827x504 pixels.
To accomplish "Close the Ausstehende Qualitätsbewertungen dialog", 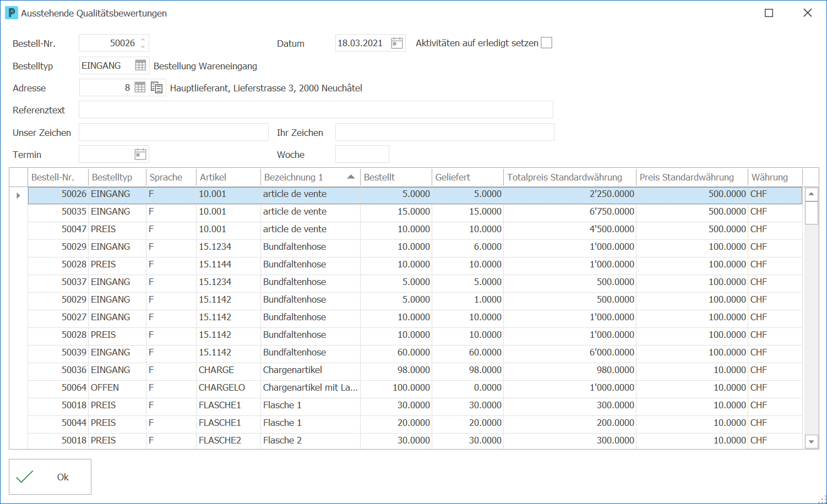I will tap(808, 13).
